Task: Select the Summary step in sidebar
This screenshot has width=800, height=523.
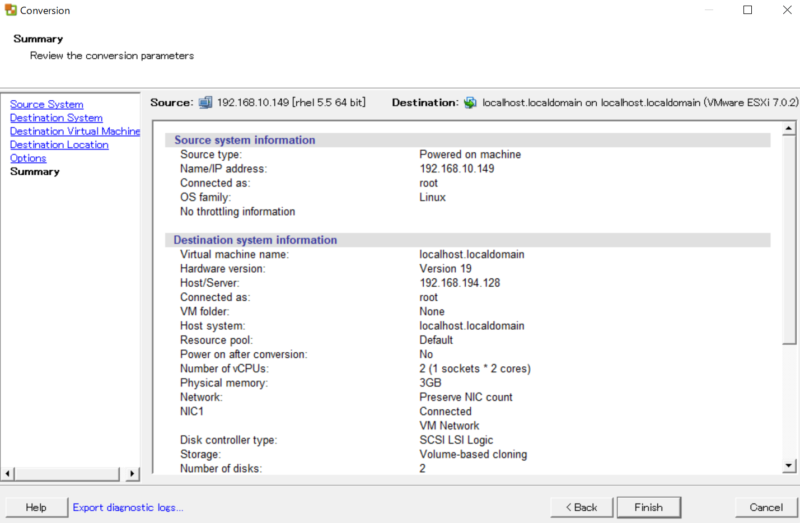Action: (35, 172)
